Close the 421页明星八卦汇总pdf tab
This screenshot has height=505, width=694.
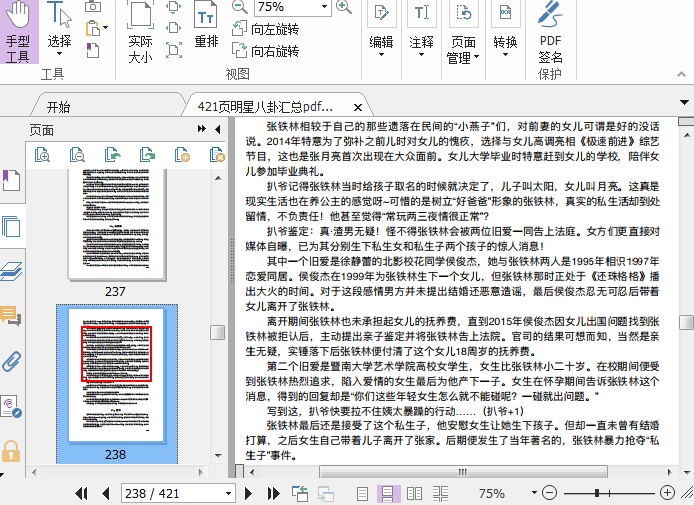click(358, 107)
